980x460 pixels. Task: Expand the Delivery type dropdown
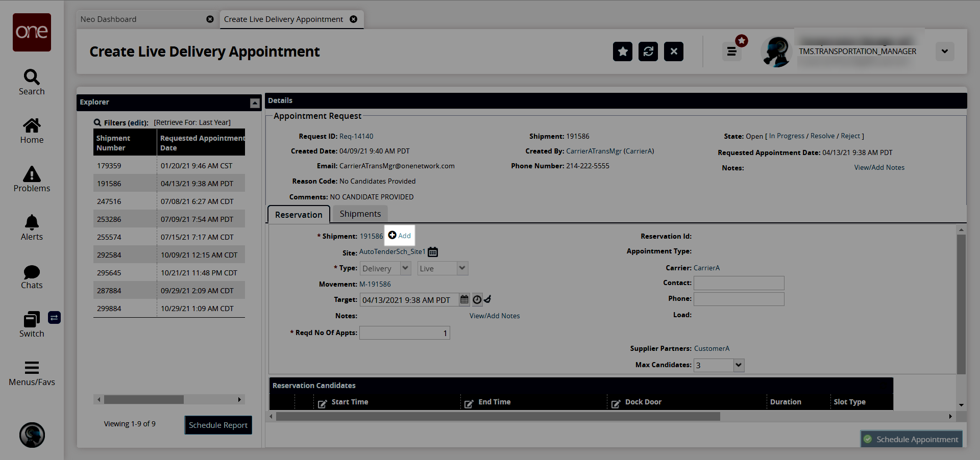[405, 268]
